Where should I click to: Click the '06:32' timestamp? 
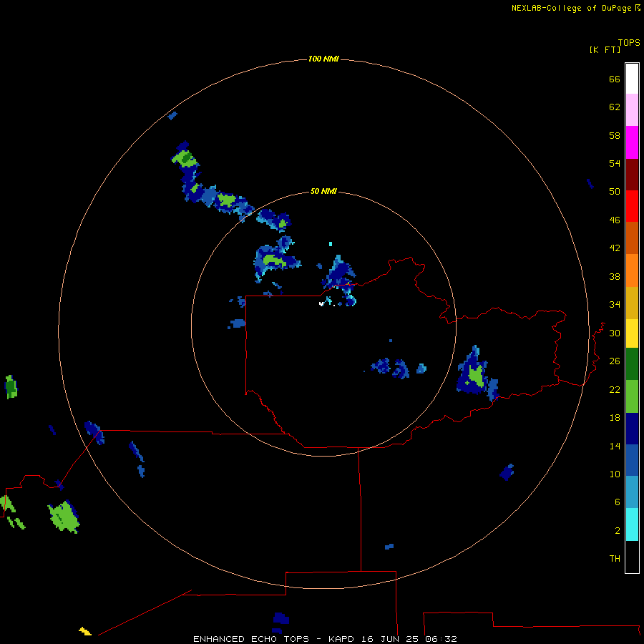click(x=441, y=639)
